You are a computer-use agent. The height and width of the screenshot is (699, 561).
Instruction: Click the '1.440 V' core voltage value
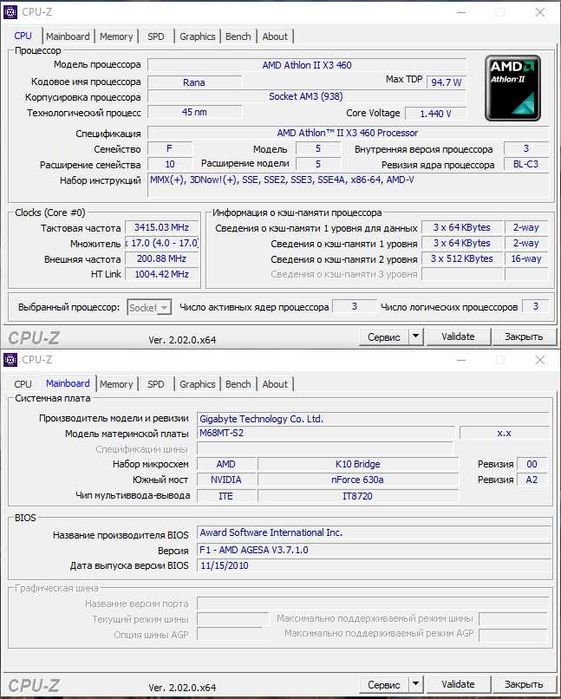tap(435, 114)
